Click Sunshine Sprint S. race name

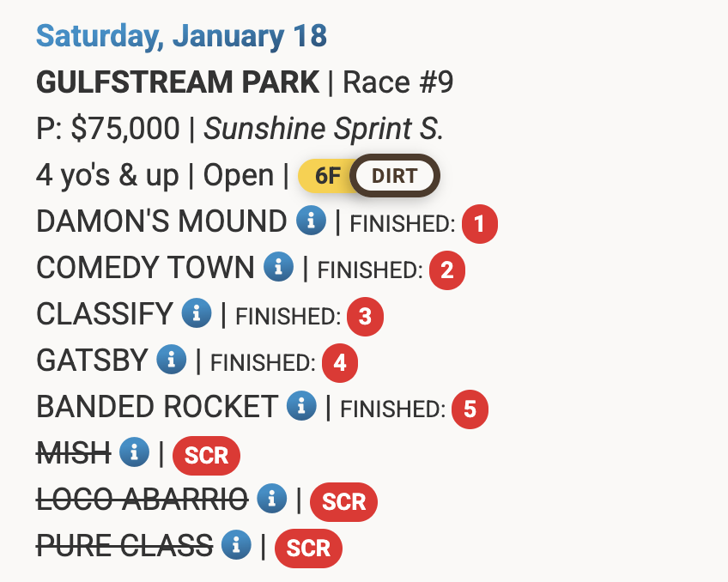(x=323, y=129)
